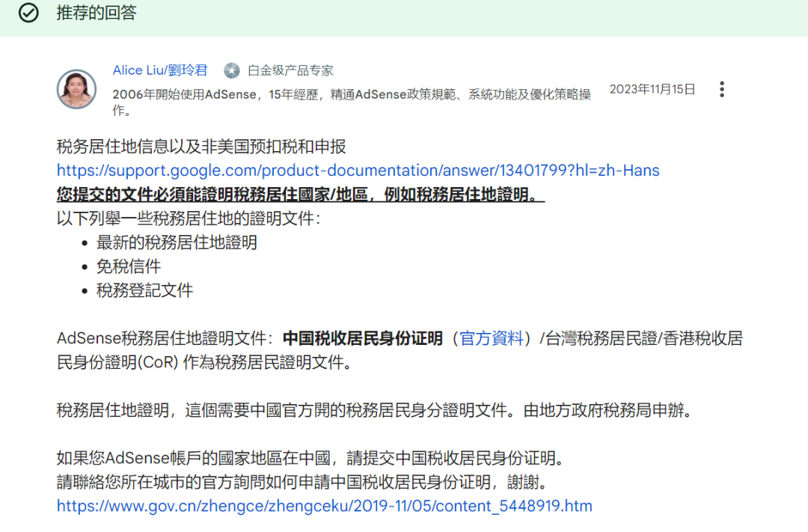This screenshot has height=532, width=808.
Task: Click the bullet item 最新的稅務居住地證明
Action: [x=177, y=242]
